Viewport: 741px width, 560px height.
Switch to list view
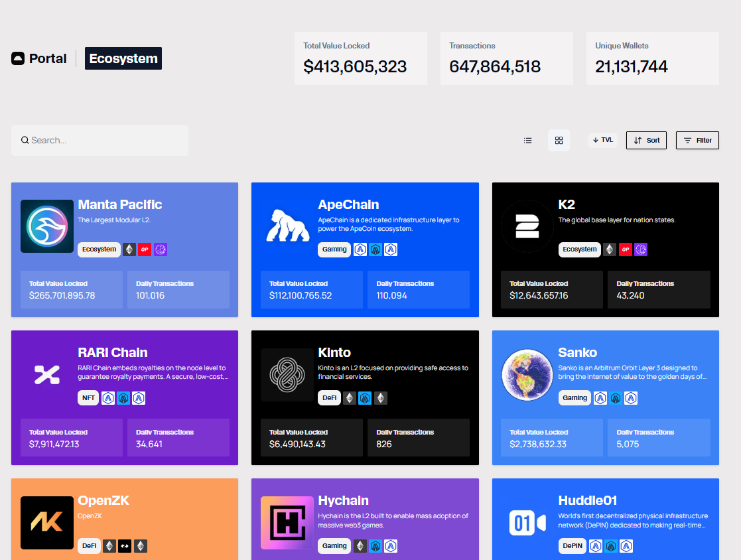point(528,141)
